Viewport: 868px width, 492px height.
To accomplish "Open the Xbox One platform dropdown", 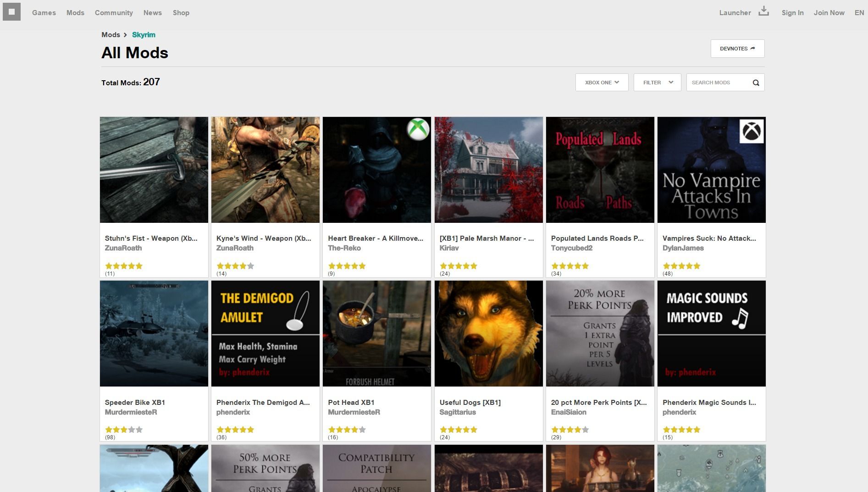I will [602, 83].
